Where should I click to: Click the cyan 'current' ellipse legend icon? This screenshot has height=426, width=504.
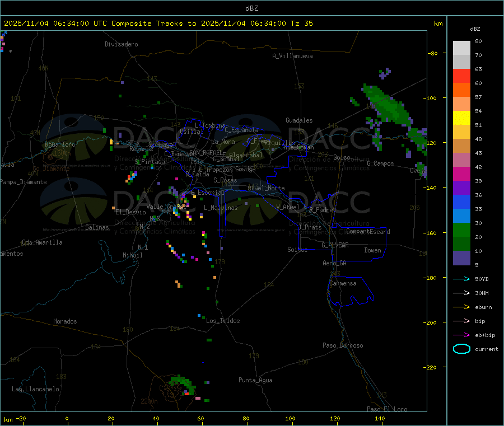click(x=461, y=349)
